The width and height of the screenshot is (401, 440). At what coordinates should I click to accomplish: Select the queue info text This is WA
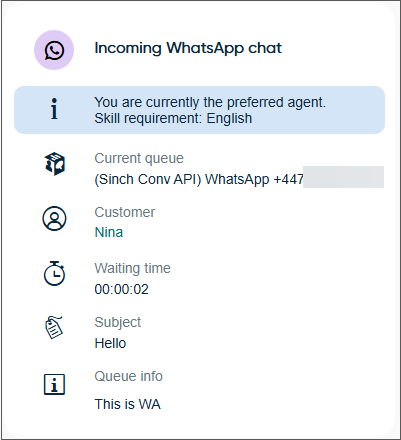pyautogui.click(x=127, y=404)
